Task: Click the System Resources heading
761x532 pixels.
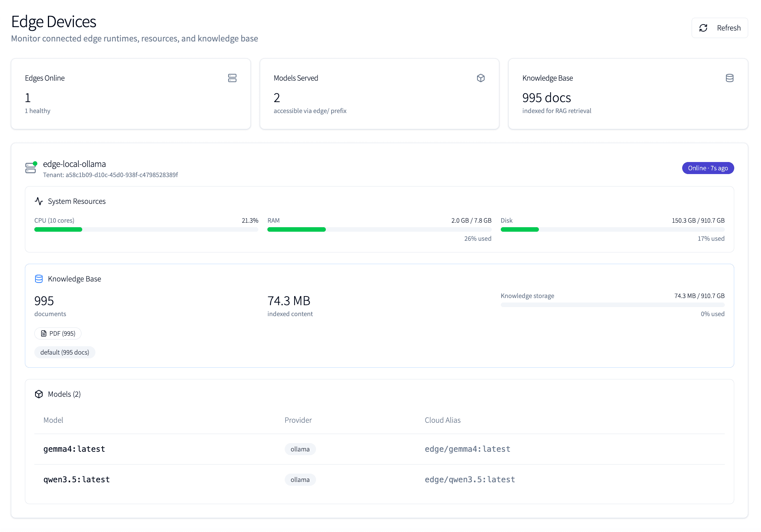Action: click(77, 201)
